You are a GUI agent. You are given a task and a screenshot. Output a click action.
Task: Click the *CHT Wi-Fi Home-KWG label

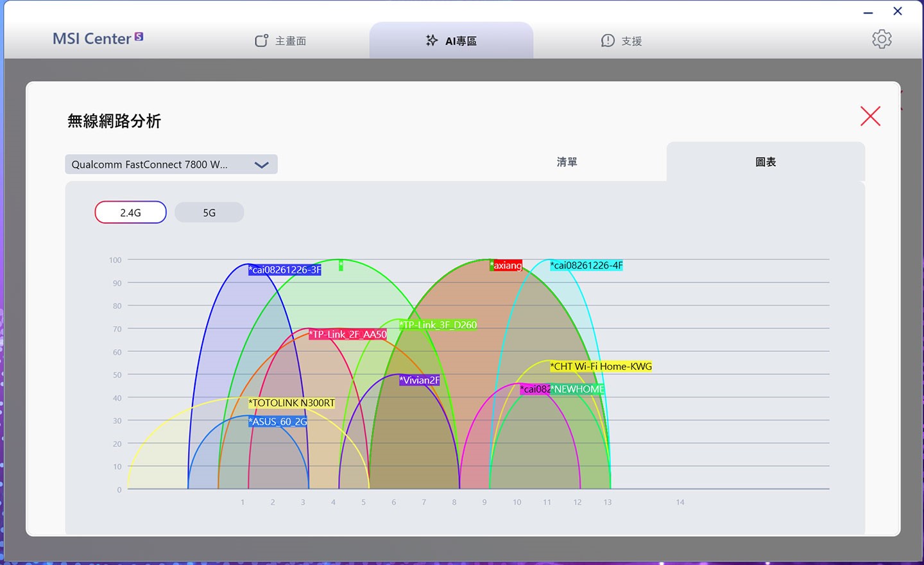(601, 366)
